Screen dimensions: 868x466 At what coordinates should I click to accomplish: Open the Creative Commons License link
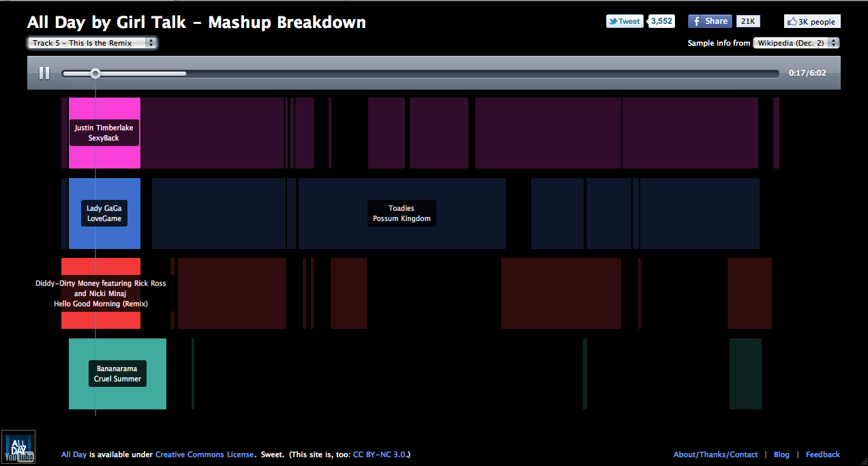(205, 454)
